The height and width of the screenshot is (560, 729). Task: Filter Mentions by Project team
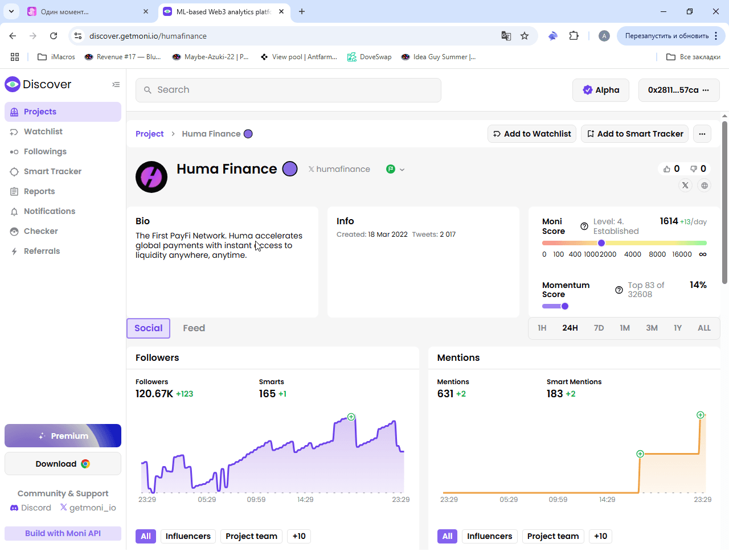[553, 536]
